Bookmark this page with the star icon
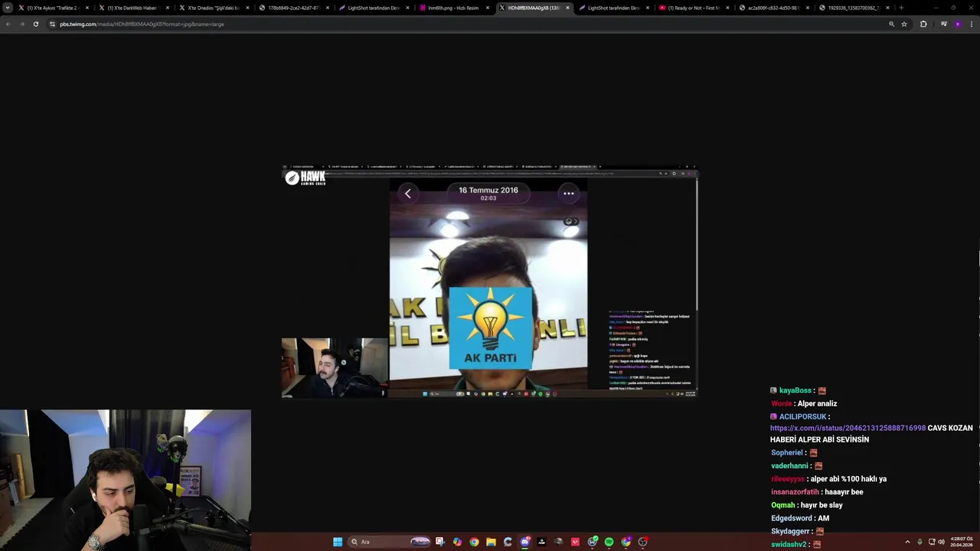Screen dimensions: 980x551 pos(904,24)
